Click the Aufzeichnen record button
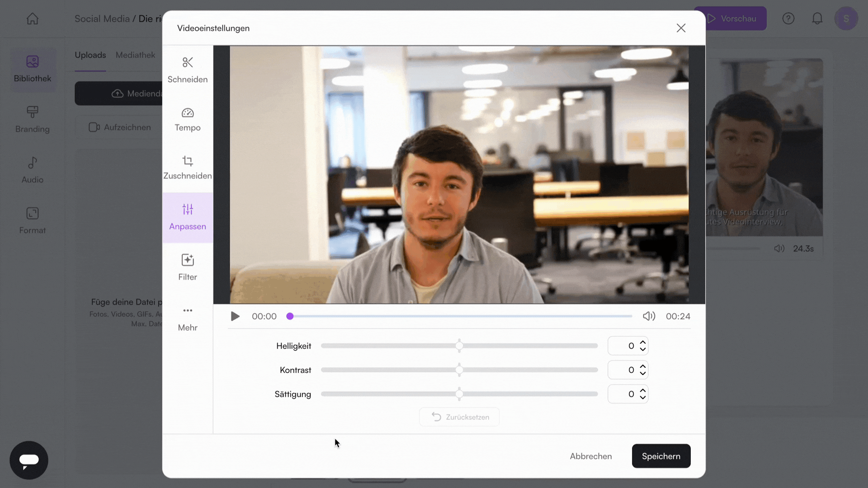 [x=119, y=127]
